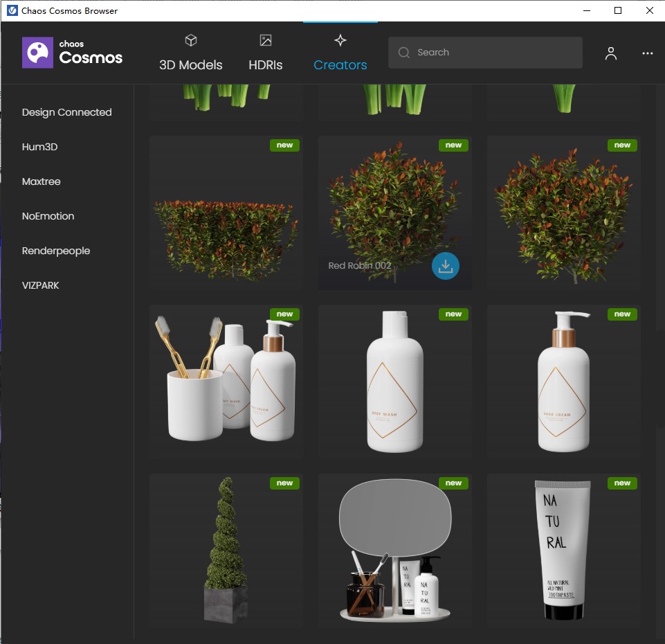Select the Creators tab
Viewport: 665px width, 644px height.
(340, 53)
